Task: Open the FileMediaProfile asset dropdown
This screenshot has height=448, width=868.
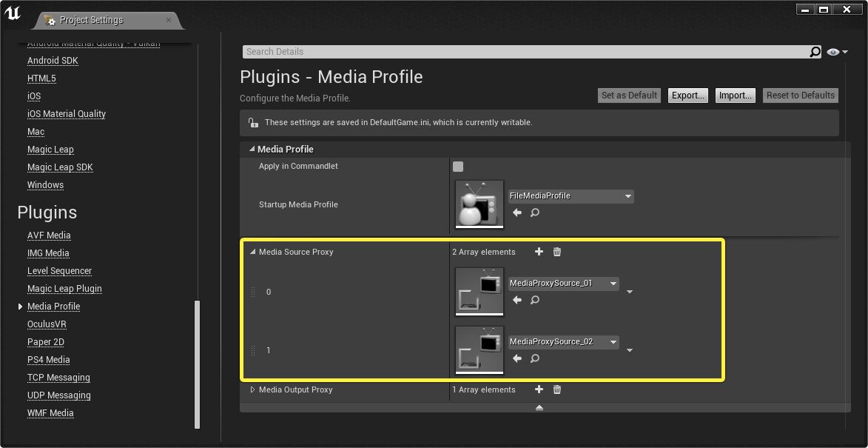Action: click(628, 195)
